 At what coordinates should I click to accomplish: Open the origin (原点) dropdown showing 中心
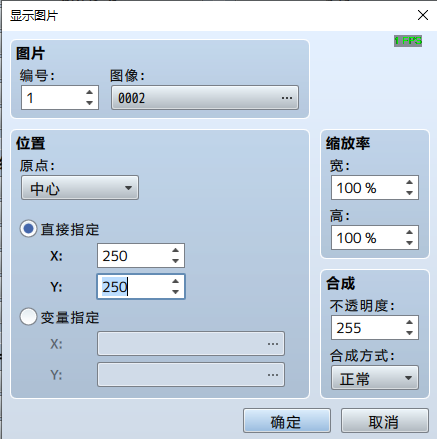coord(80,188)
